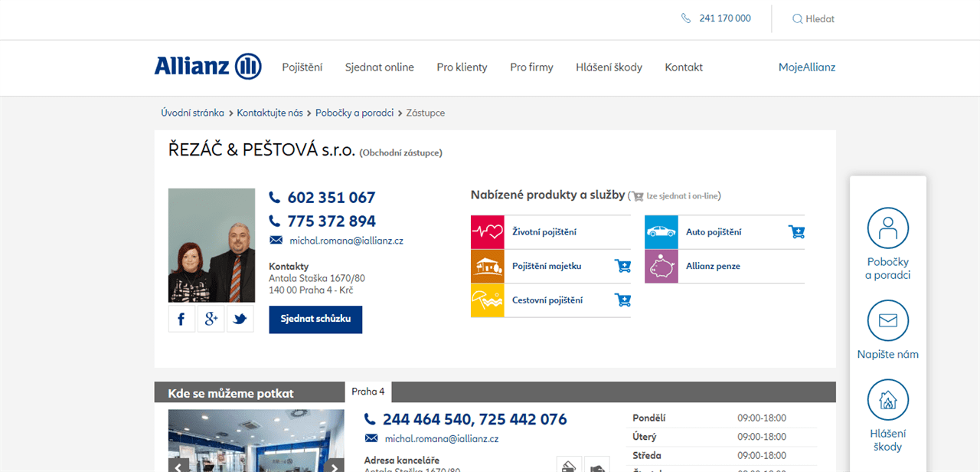Go to MojeAllianz login
The width and height of the screenshot is (980, 472).
pos(807,67)
